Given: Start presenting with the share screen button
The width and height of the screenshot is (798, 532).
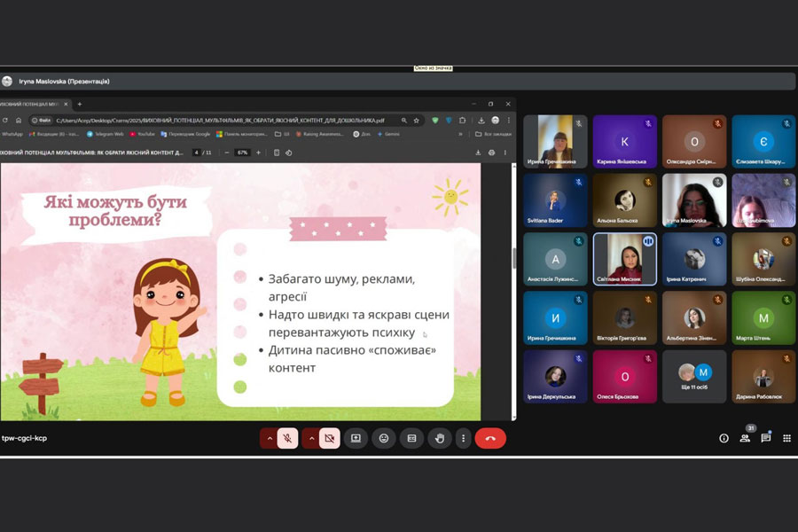Looking at the screenshot, I should pyautogui.click(x=356, y=438).
